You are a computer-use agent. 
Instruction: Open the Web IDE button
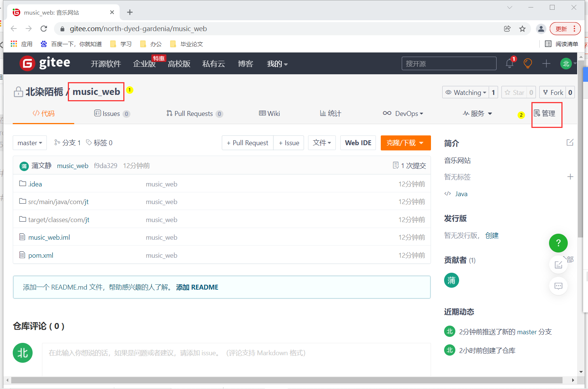tap(358, 143)
